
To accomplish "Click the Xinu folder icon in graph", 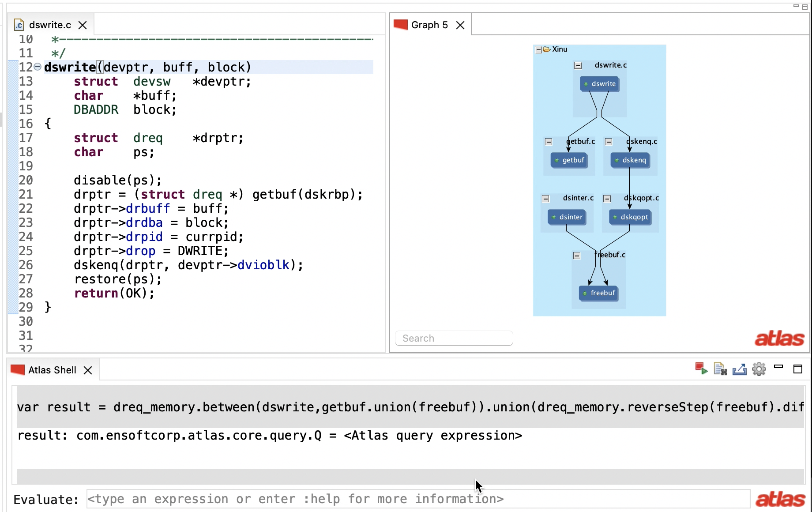I will [547, 49].
